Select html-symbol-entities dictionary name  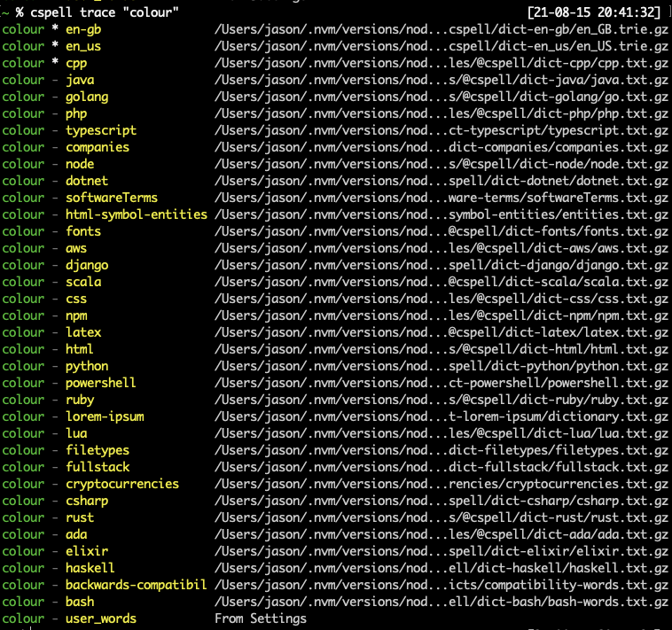click(x=137, y=214)
